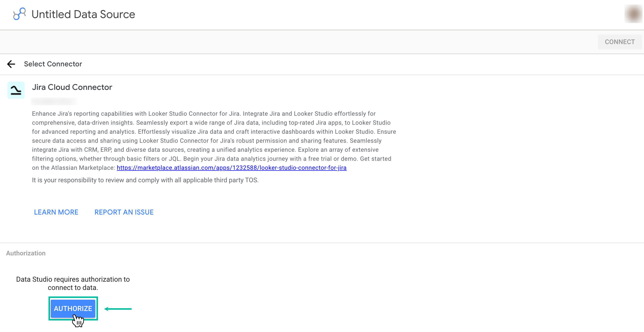This screenshot has width=644, height=332.
Task: Open the user account avatar
Action: [633, 14]
